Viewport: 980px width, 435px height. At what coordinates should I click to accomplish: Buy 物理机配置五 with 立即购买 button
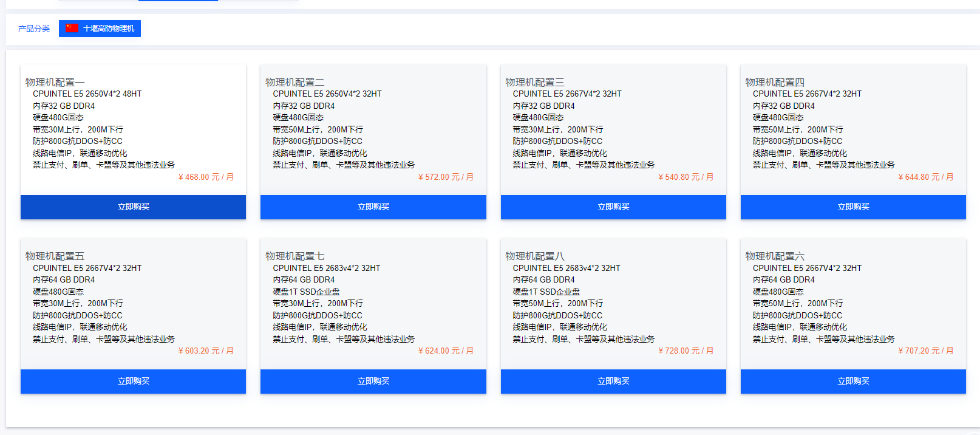tap(133, 382)
